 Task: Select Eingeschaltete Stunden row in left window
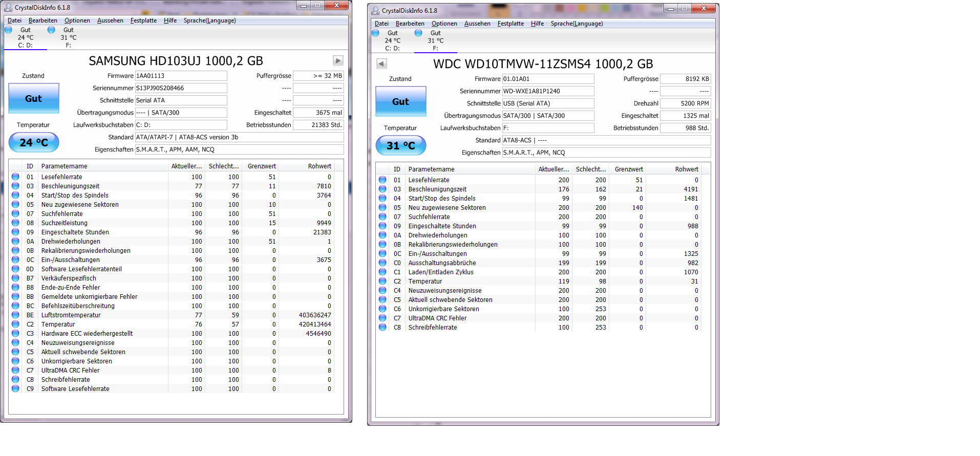pyautogui.click(x=172, y=232)
